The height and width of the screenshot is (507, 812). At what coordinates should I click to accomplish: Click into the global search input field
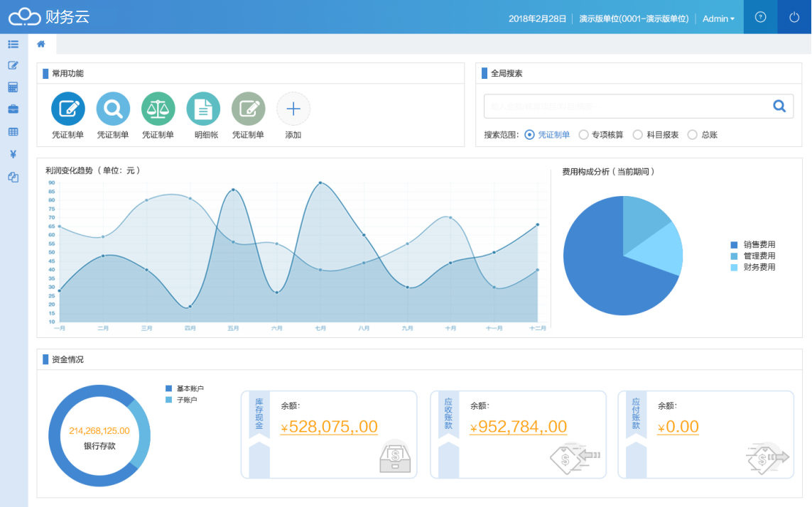tap(625, 107)
